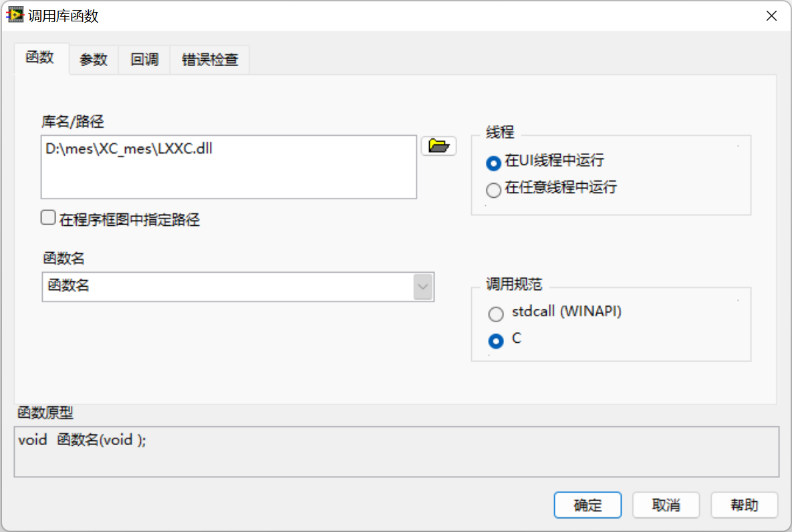Viewport: 792px width, 532px height.
Task: Close the 调用库函数 dialog
Action: 771,15
